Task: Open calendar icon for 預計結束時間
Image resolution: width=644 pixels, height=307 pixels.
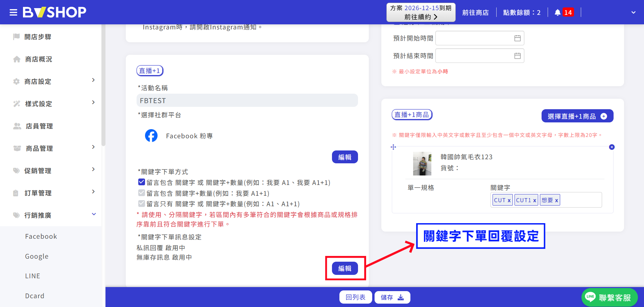Action: [517, 56]
